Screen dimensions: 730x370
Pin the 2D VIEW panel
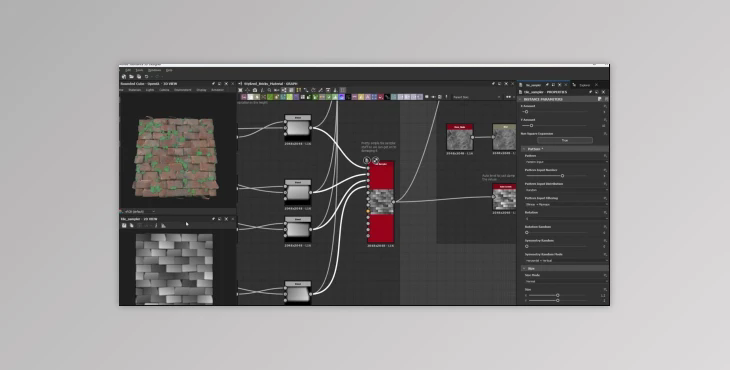tap(214, 219)
